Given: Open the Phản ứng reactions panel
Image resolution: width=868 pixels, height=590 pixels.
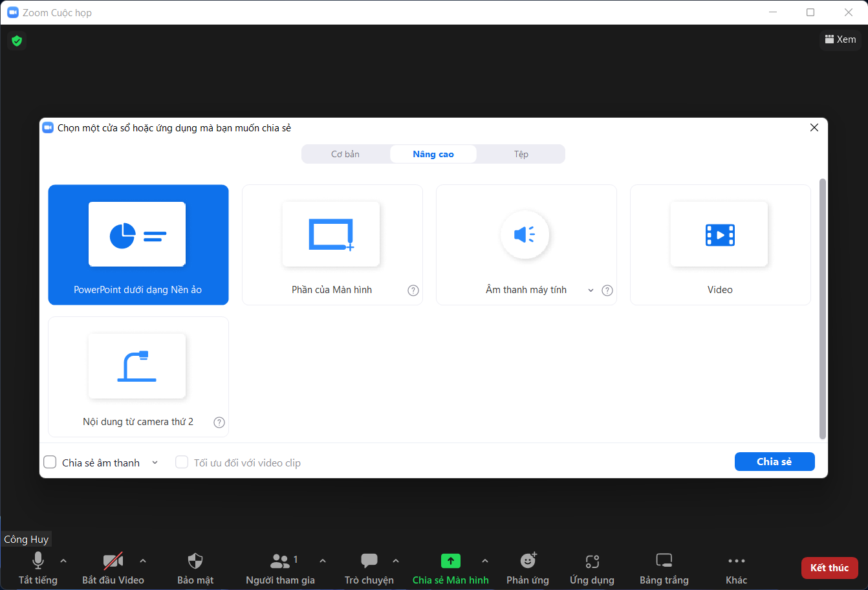Looking at the screenshot, I should (528, 567).
